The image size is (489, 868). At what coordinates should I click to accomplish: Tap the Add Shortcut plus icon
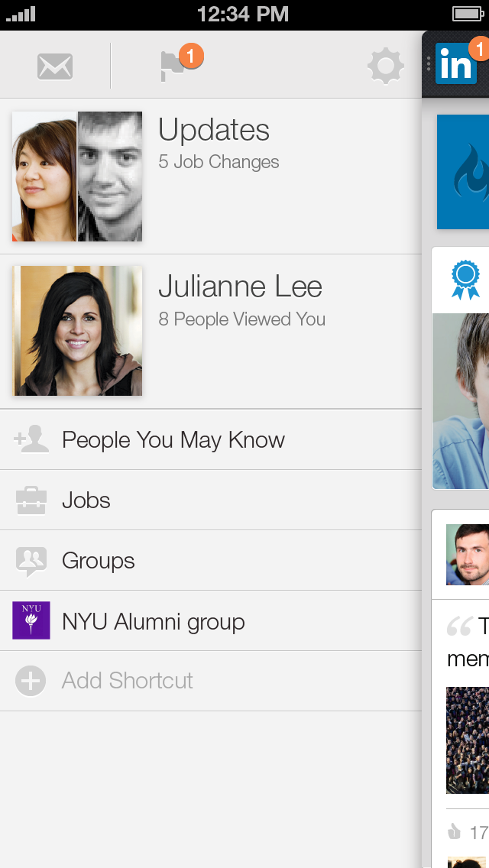point(31,681)
